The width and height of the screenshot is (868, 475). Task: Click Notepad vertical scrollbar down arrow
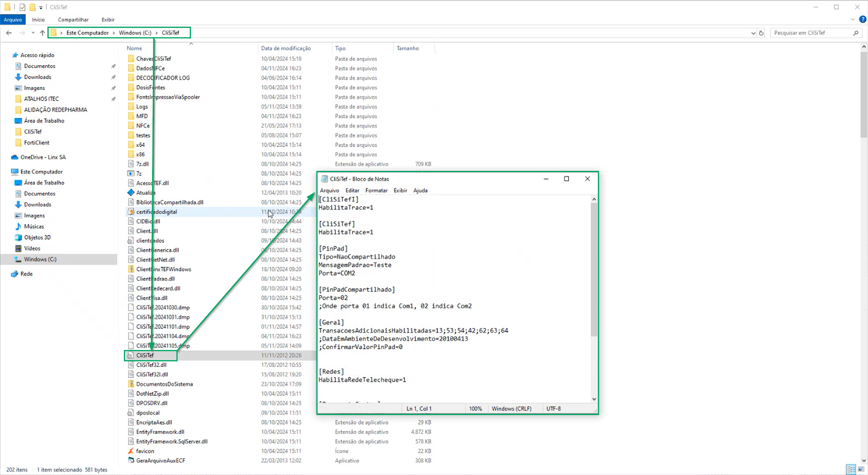[x=594, y=399]
